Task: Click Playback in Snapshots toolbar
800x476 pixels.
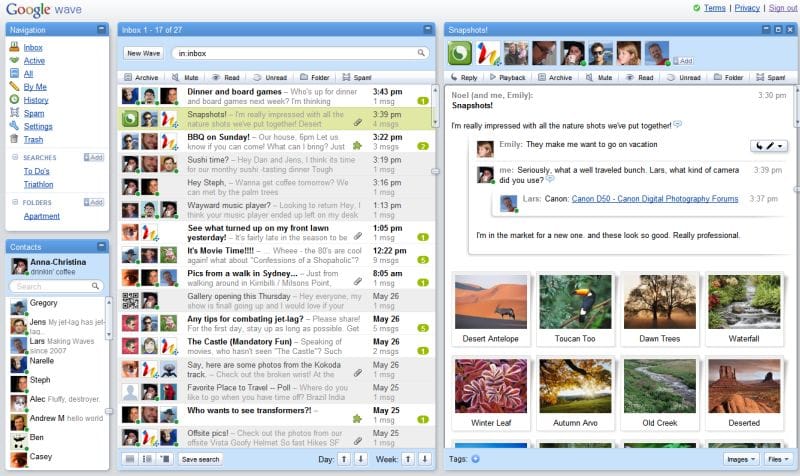Action: [507, 78]
